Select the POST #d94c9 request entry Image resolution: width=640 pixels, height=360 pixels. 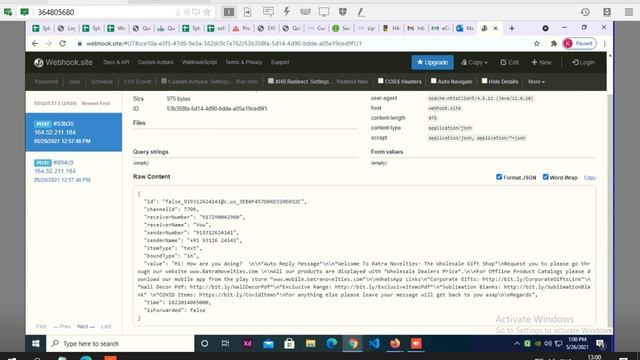coord(73,171)
